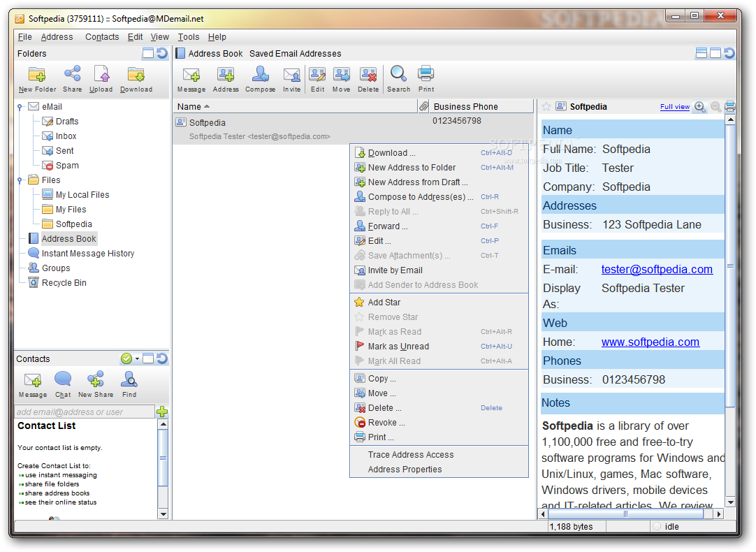Image resolution: width=756 pixels, height=552 pixels.
Task: Choose Mark as Unread in context menu
Action: pos(439,346)
